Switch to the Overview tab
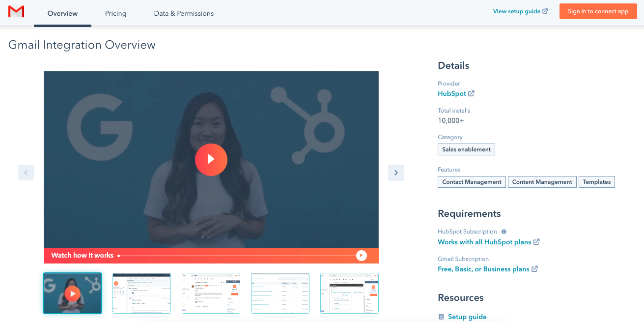This screenshot has height=322, width=644. tap(62, 13)
